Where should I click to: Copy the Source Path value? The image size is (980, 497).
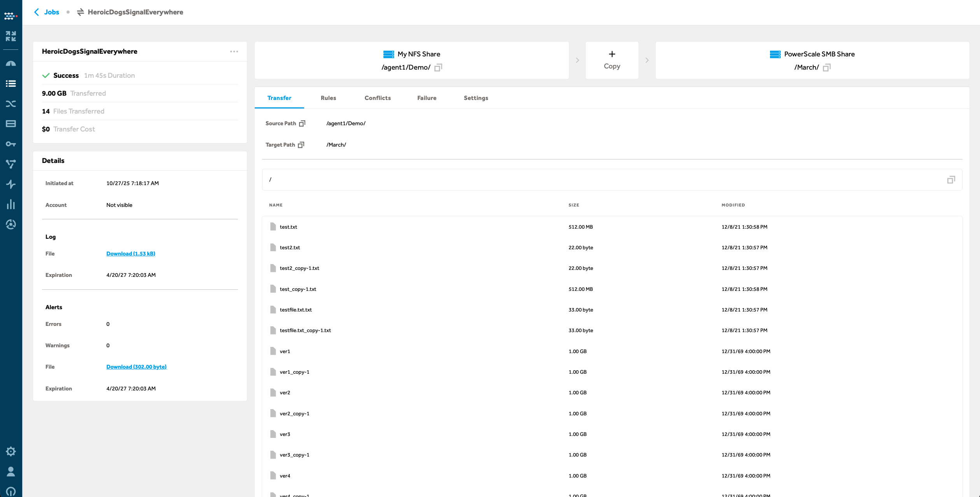(x=303, y=123)
